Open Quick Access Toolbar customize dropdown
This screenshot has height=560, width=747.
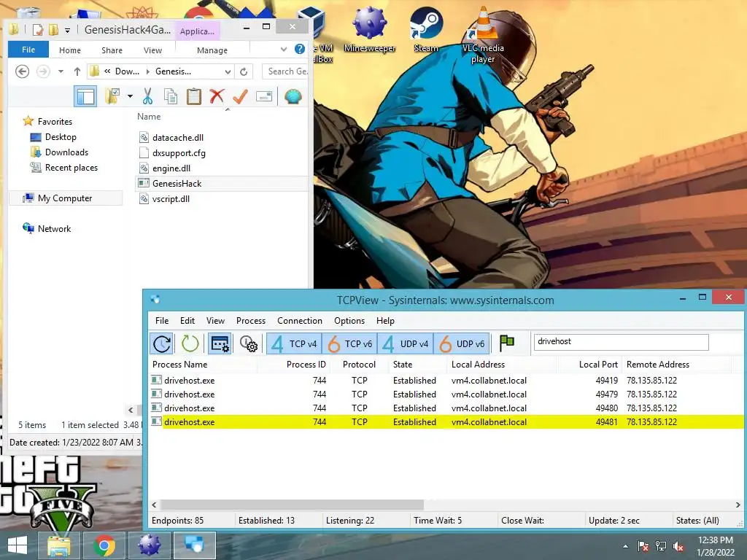pyautogui.click(x=68, y=31)
